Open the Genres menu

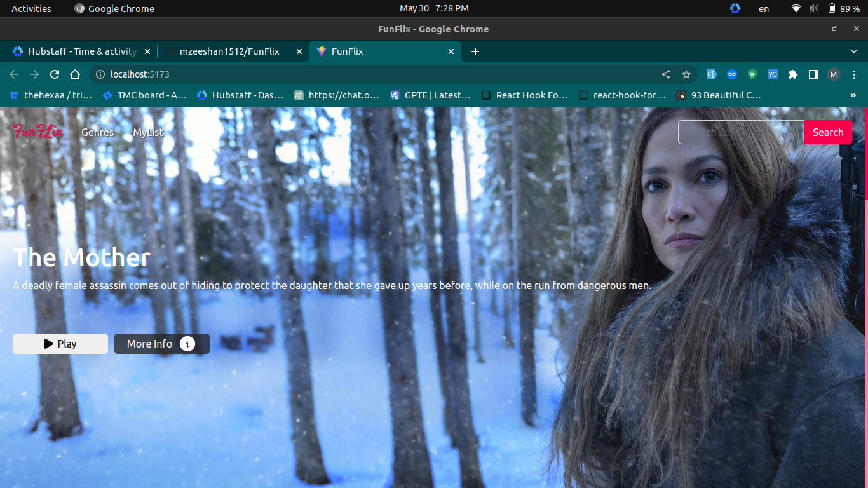click(97, 132)
